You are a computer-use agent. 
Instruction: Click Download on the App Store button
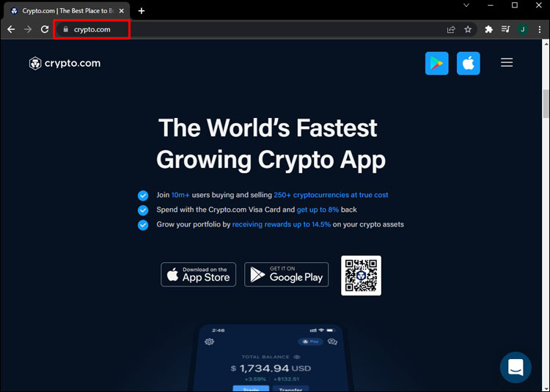pyautogui.click(x=199, y=275)
